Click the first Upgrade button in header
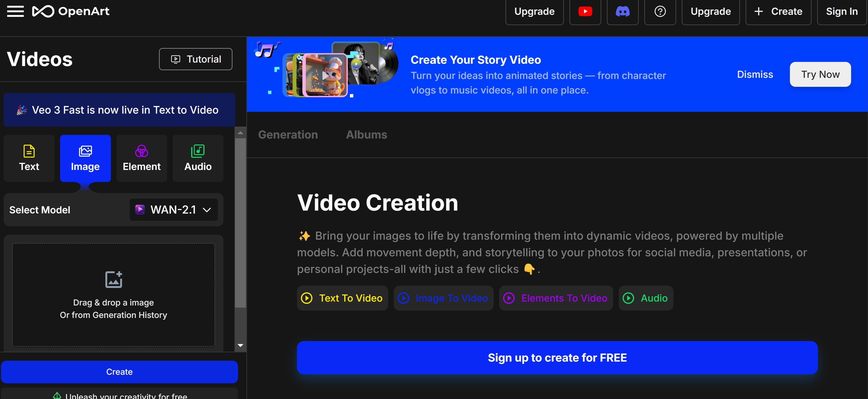This screenshot has height=399, width=868. tap(534, 12)
